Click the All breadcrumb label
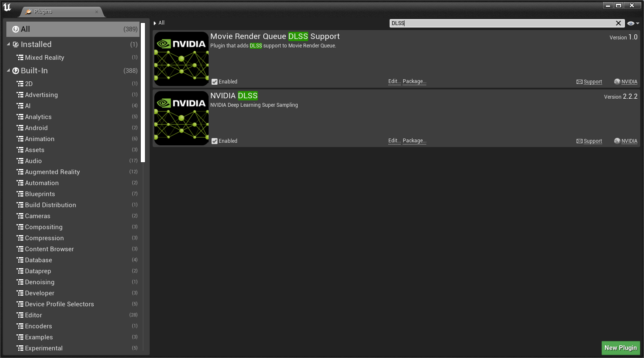 [x=162, y=23]
